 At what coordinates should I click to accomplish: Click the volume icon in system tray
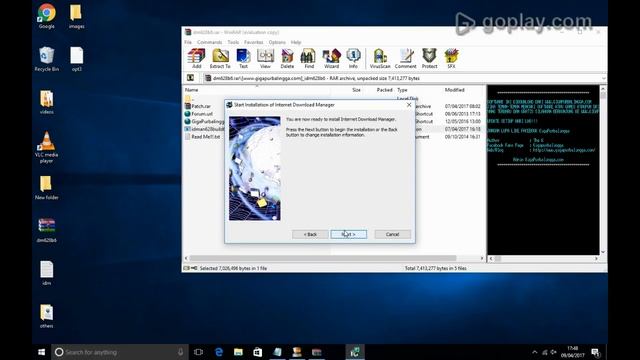(553, 352)
